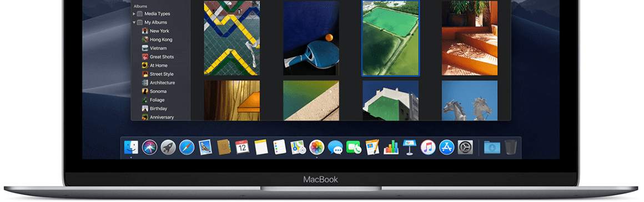Open System Preferences gear icon
The height and width of the screenshot is (202, 644).
(465, 147)
